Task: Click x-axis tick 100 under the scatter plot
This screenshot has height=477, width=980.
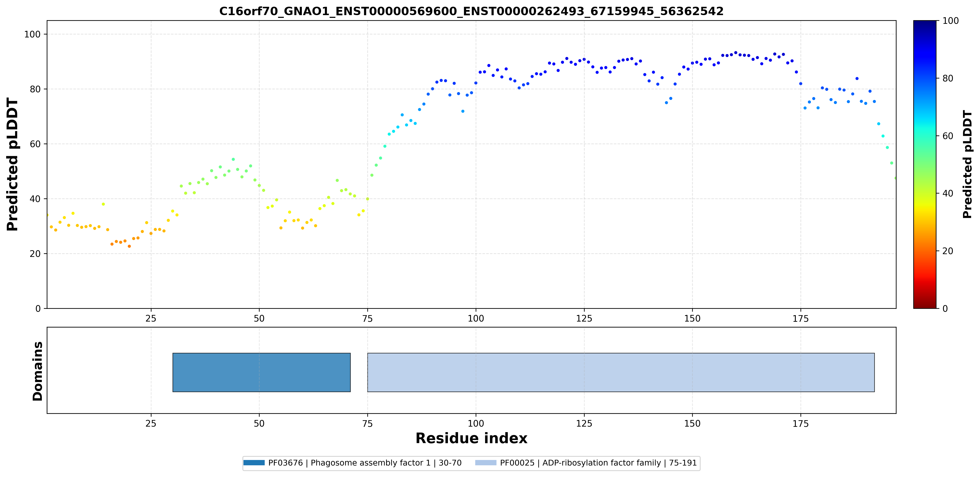Action: [475, 319]
